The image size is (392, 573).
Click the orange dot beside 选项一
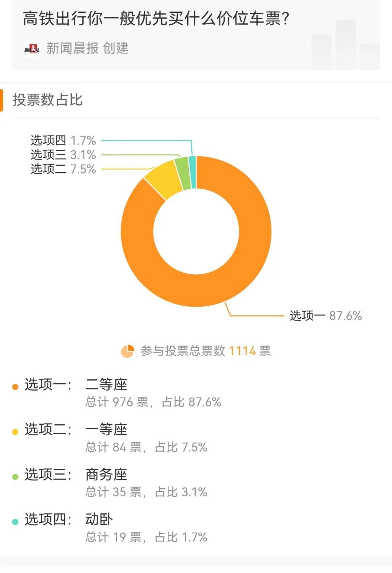[15, 387]
